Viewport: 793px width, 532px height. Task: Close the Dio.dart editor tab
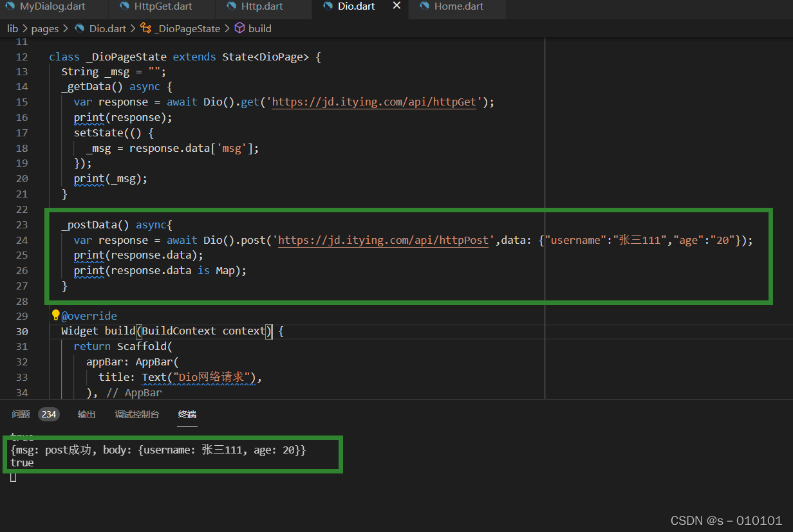pyautogui.click(x=397, y=6)
